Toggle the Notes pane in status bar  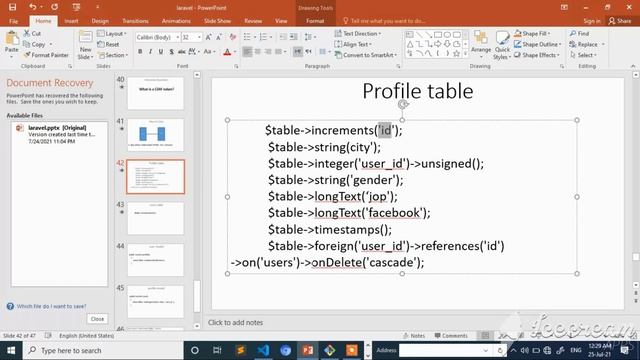(414, 336)
